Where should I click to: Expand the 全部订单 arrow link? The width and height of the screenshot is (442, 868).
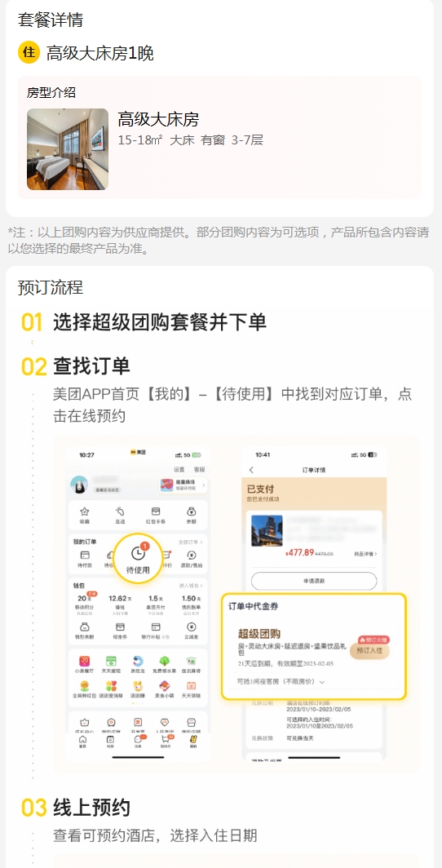pyautogui.click(x=190, y=542)
